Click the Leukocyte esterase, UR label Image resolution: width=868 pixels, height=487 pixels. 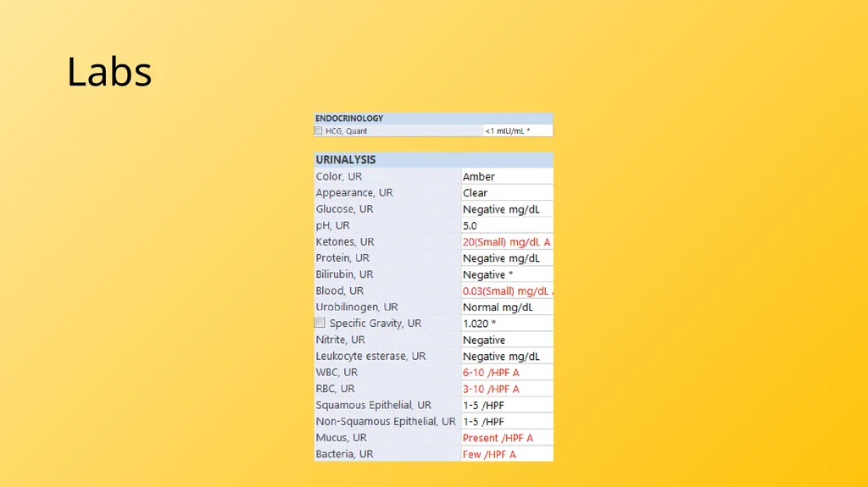coord(370,357)
